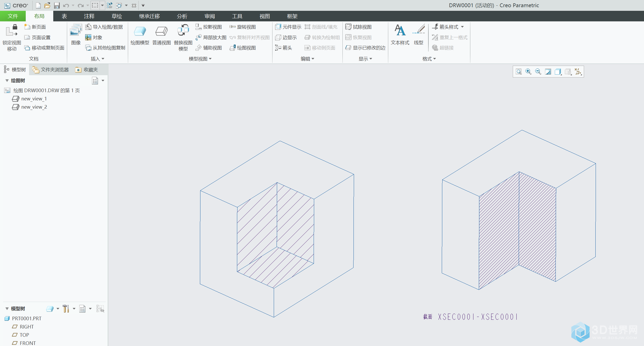Click the Zoom Out magnifier icon

click(538, 72)
